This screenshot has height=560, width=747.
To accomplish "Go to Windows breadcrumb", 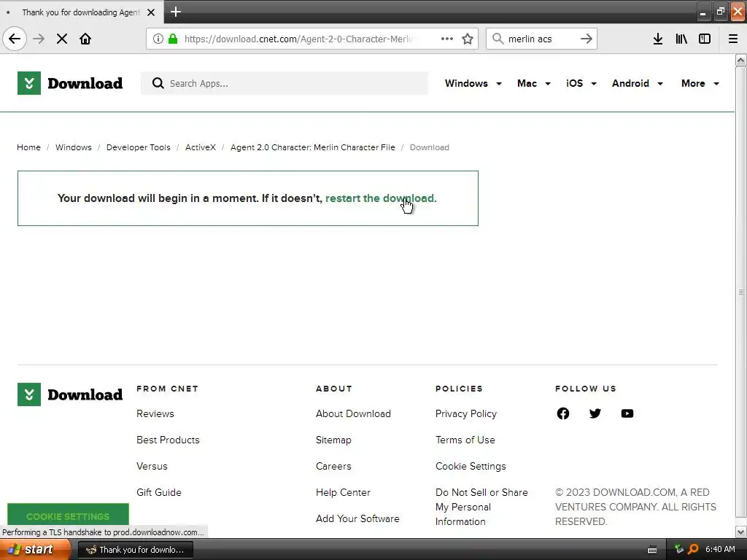I will click(x=74, y=147).
